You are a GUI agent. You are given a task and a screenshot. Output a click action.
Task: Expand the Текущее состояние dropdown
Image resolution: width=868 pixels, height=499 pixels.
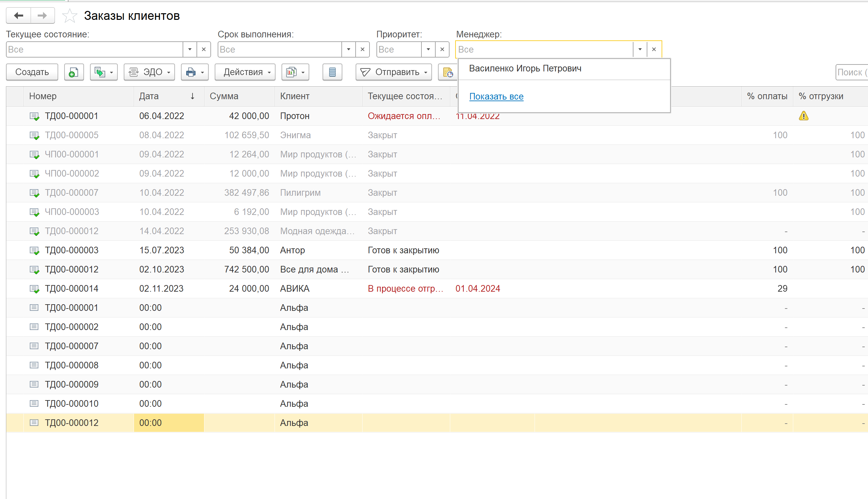point(190,49)
